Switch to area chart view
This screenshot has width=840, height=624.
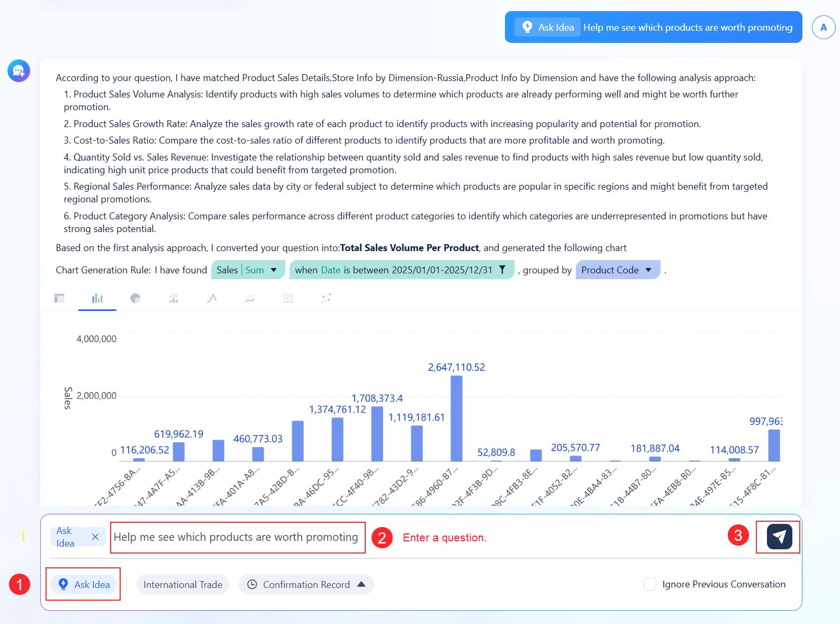coord(250,298)
